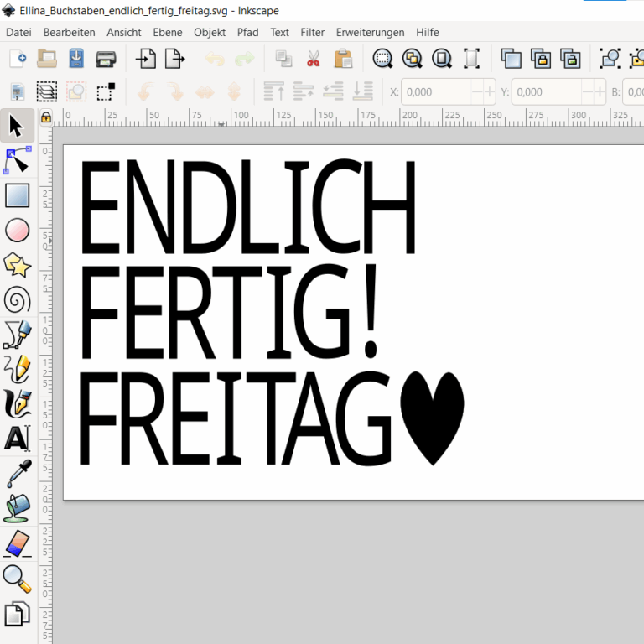The height and width of the screenshot is (644, 644).
Task: Open the Ebene menu
Action: click(x=168, y=32)
